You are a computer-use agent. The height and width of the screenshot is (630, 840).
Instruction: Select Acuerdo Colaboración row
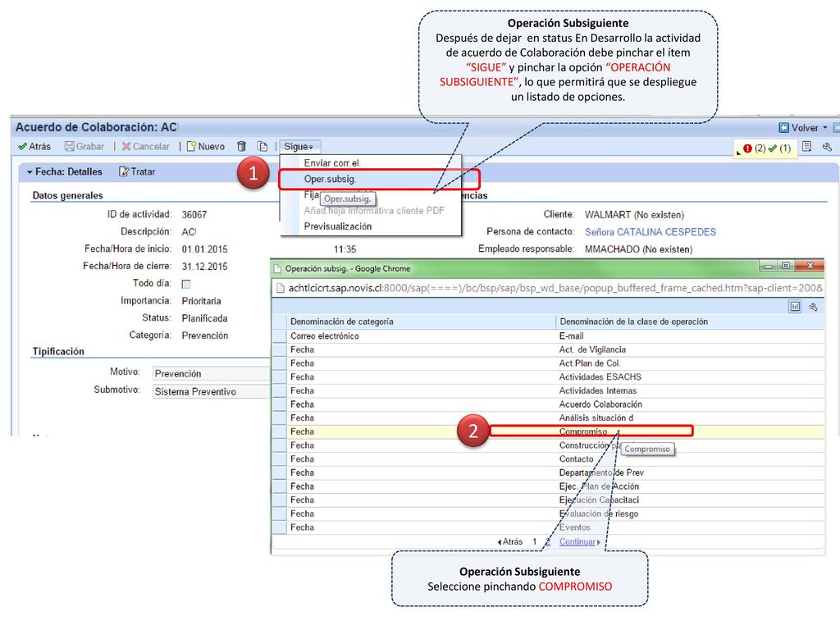pyautogui.click(x=548, y=404)
